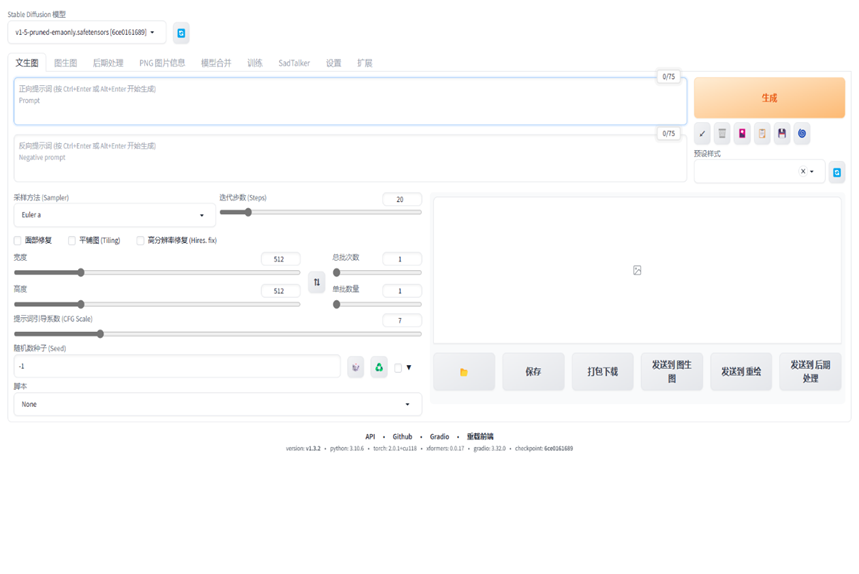Click the arrow icon below the Generate button

tap(702, 133)
